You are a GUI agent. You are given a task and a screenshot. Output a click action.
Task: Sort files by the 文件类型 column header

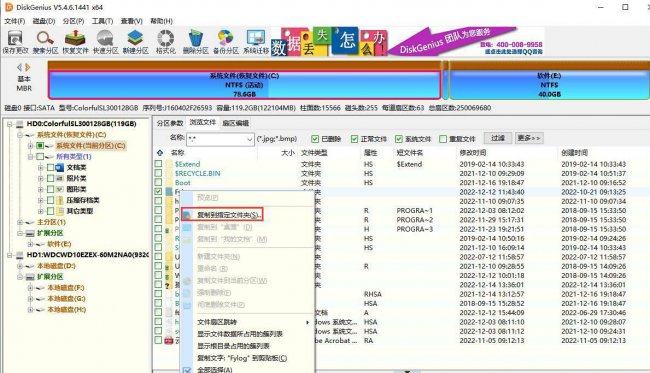coord(314,153)
